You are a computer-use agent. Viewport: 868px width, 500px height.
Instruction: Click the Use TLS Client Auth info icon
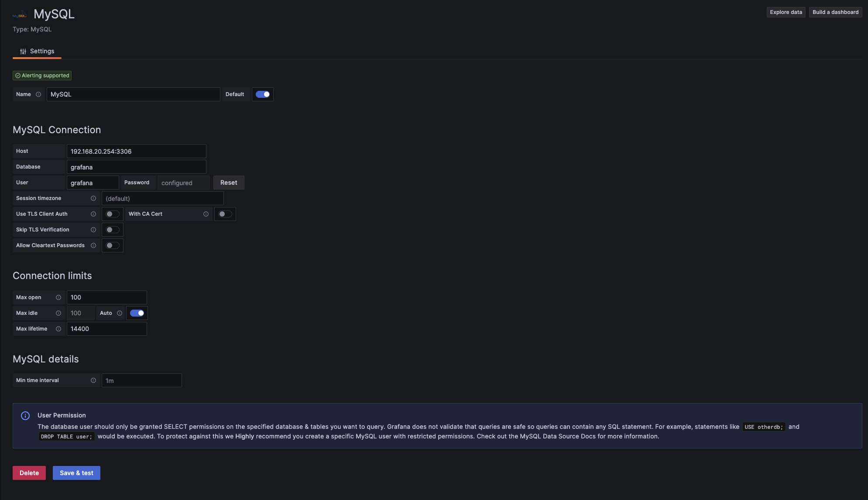pos(93,214)
